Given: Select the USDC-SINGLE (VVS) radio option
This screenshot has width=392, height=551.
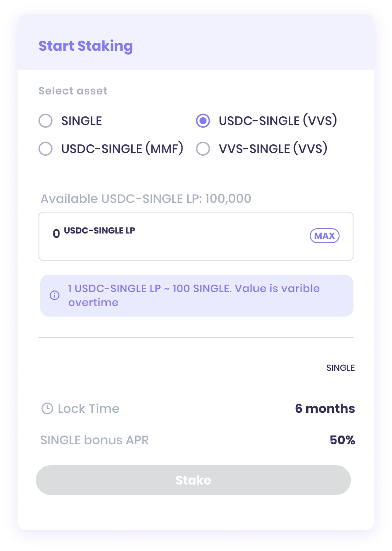Looking at the screenshot, I should (203, 121).
